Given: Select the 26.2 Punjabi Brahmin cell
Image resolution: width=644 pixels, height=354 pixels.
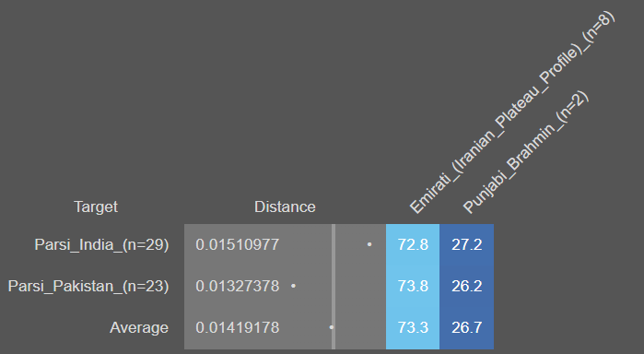Looking at the screenshot, I should [466, 286].
